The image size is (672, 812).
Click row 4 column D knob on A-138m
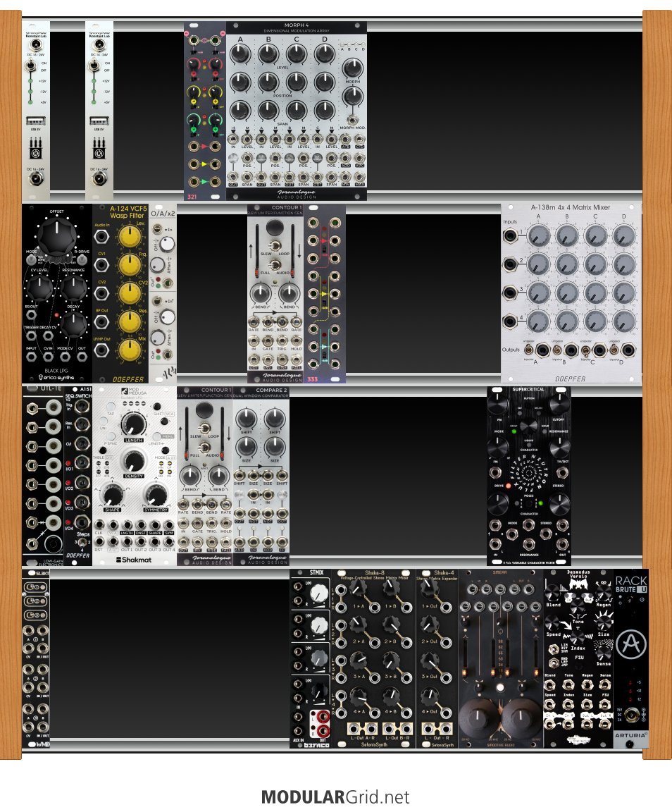(x=624, y=321)
